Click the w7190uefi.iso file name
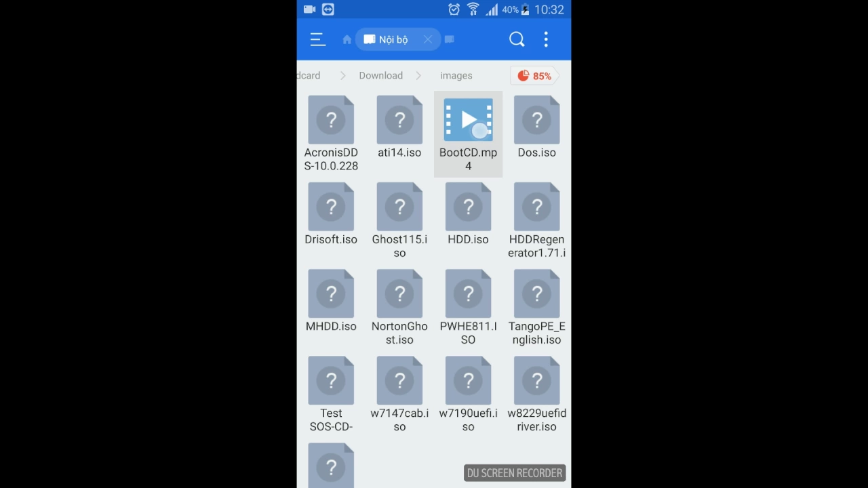The image size is (868, 488). [468, 420]
